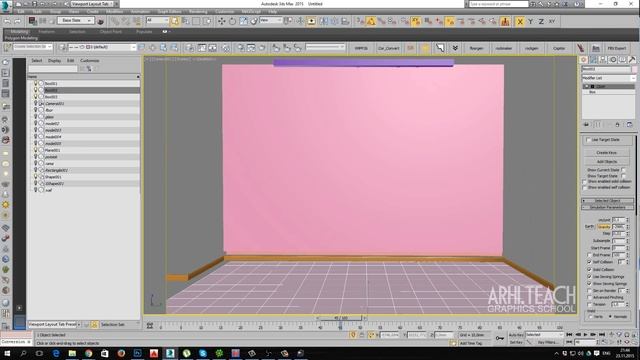Restrict transform to XY plane
The height and width of the screenshot is (360, 640).
[552, 21]
